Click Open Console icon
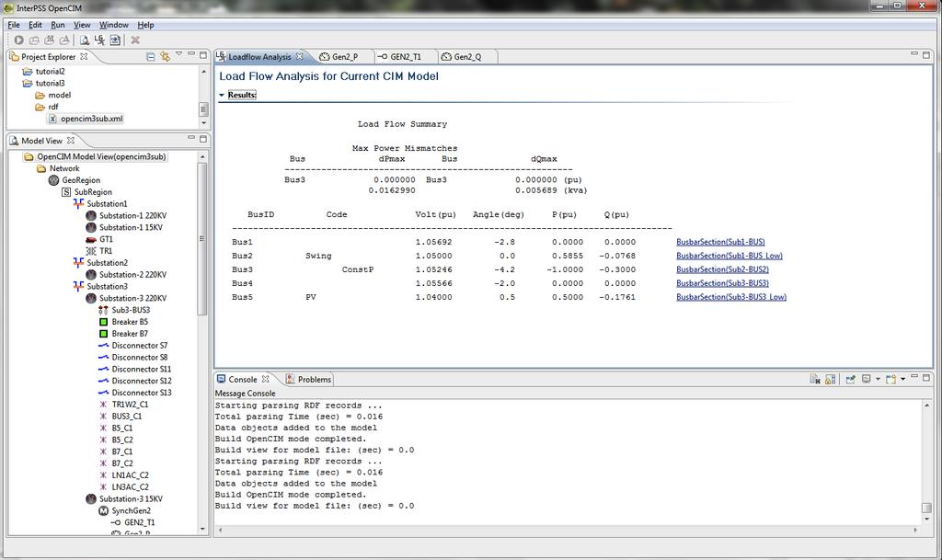 pyautogui.click(x=890, y=380)
